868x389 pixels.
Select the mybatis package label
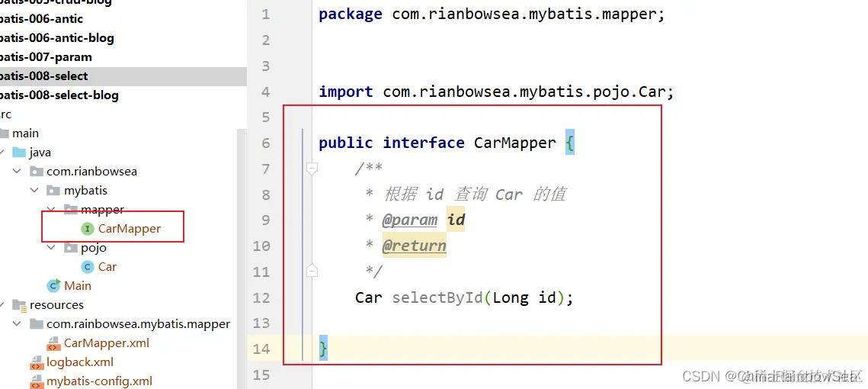(86, 191)
